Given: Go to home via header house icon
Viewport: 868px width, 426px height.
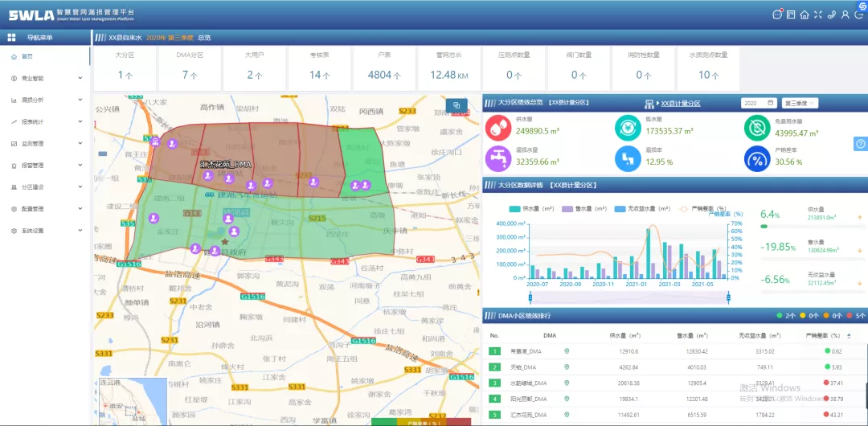Looking at the screenshot, I should (x=805, y=15).
